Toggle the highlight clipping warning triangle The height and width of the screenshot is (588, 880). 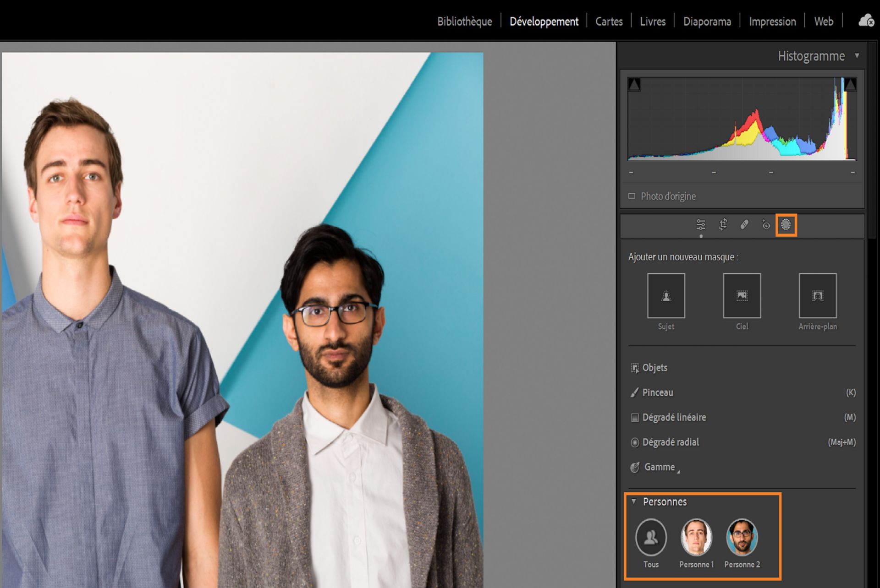pos(851,83)
